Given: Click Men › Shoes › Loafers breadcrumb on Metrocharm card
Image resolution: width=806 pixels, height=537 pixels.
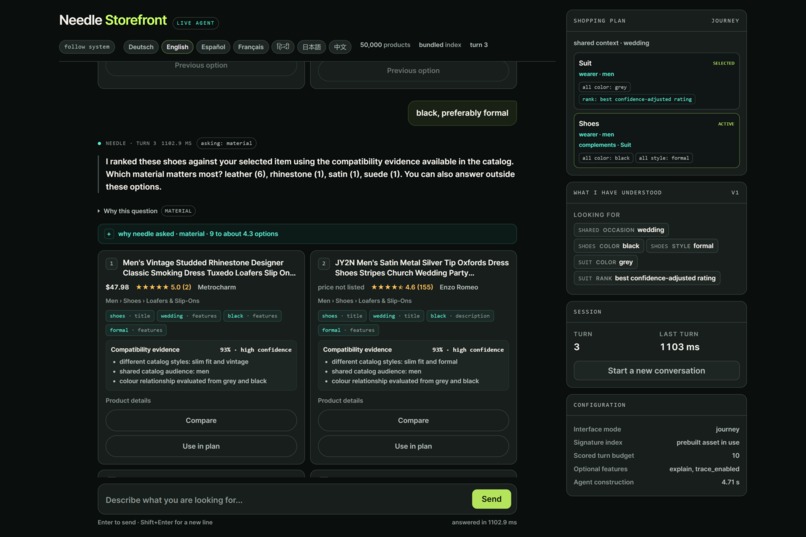Looking at the screenshot, I should (152, 301).
